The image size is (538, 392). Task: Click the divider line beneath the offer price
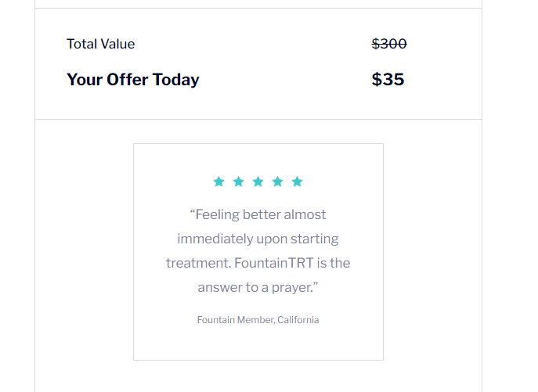tap(258, 119)
